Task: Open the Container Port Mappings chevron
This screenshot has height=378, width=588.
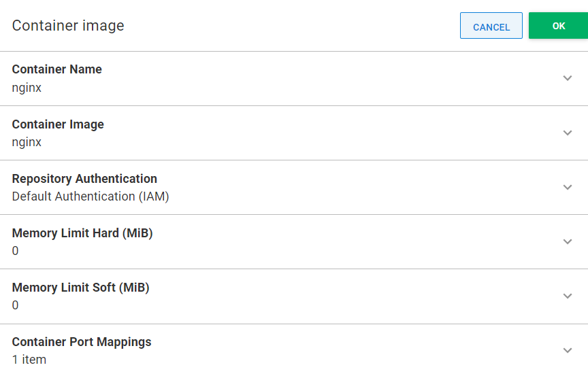Action: tap(568, 350)
